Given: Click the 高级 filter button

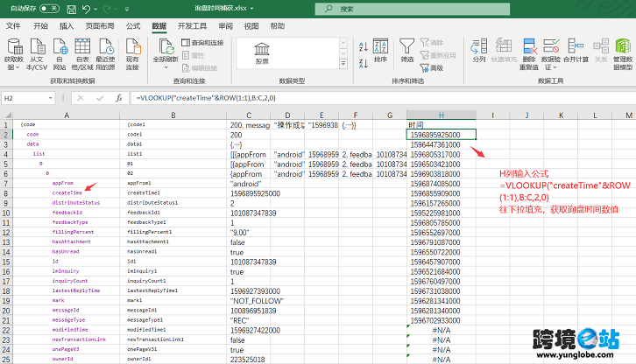Looking at the screenshot, I should pyautogui.click(x=432, y=68).
